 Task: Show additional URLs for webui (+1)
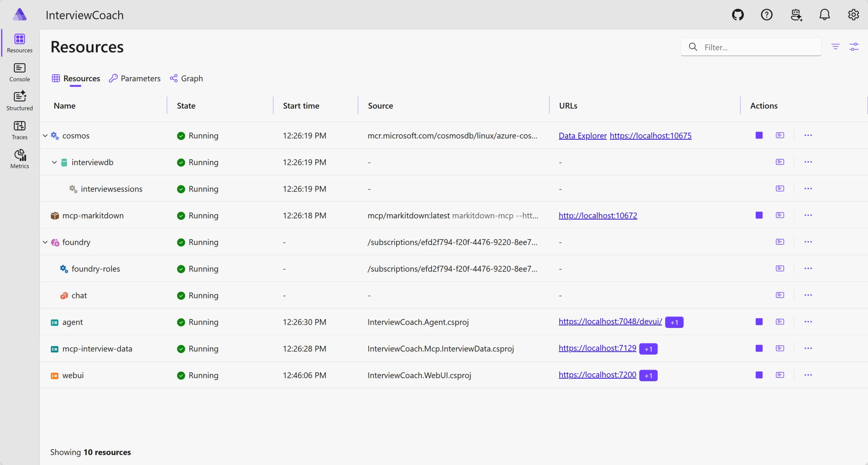pyautogui.click(x=648, y=375)
